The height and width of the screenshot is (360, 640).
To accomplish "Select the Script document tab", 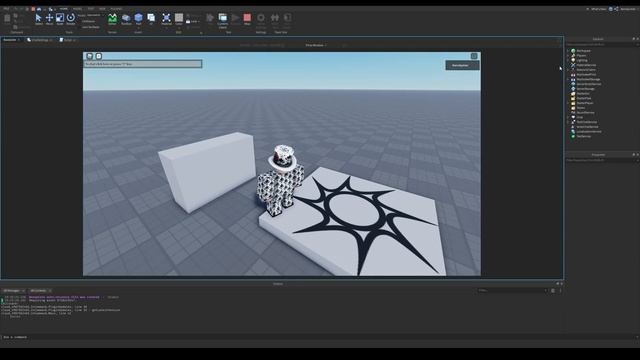I will click(67, 40).
